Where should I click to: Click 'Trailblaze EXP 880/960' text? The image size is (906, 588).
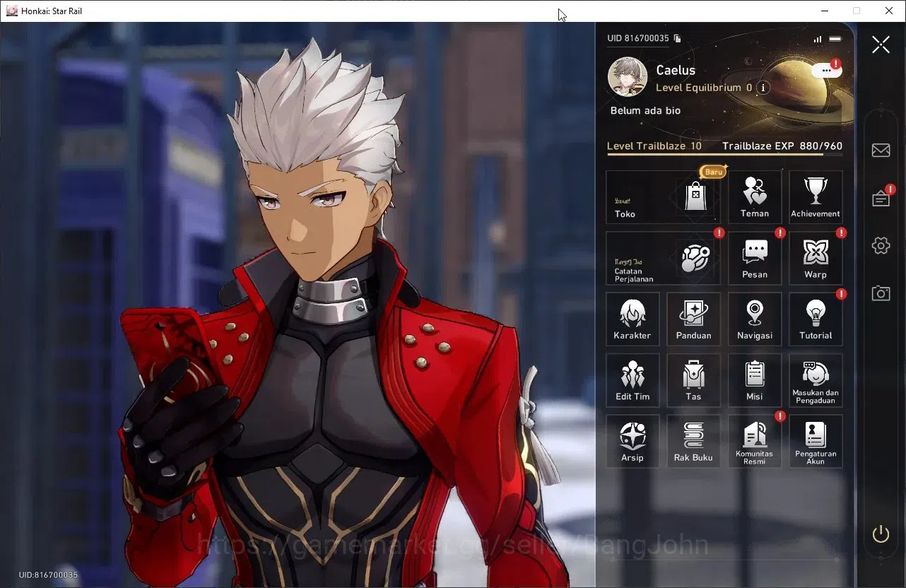click(x=782, y=146)
